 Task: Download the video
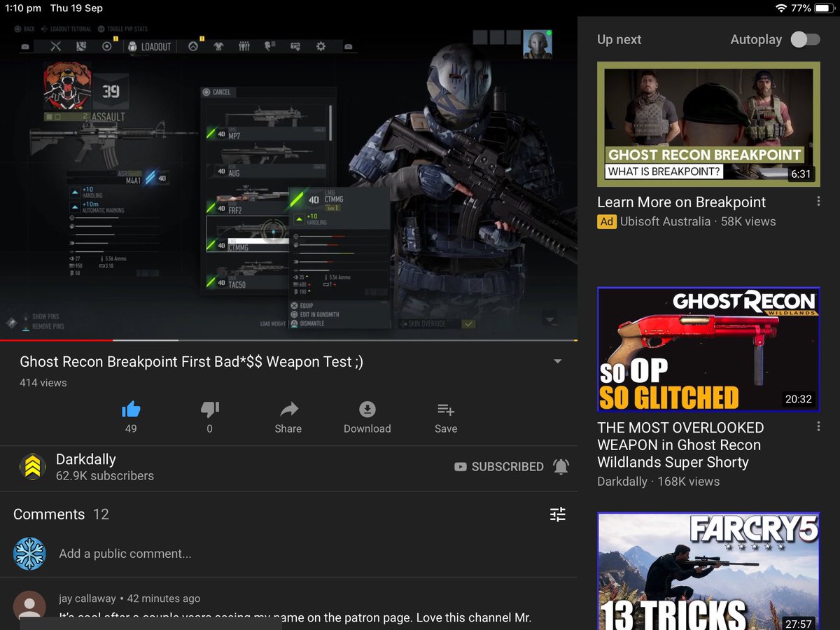point(367,409)
